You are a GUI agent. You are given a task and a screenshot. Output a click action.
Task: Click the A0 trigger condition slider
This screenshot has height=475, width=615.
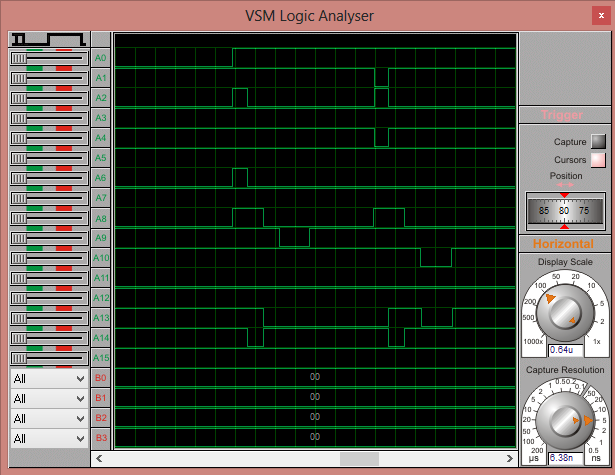point(49,58)
